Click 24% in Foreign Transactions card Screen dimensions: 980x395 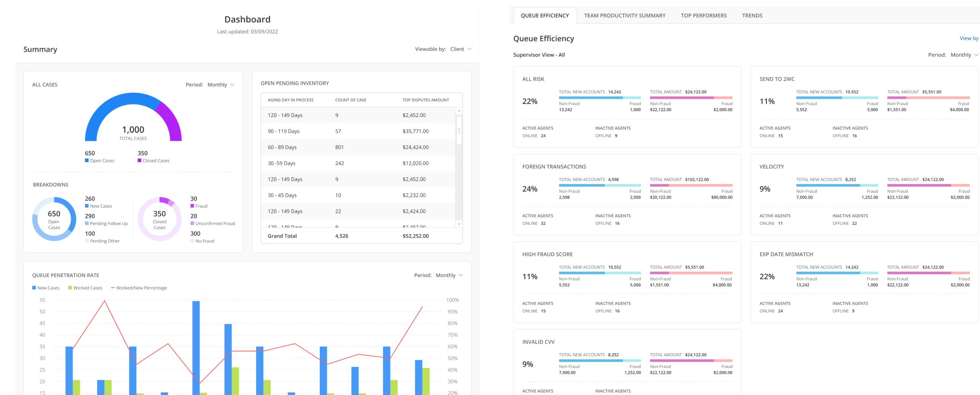(x=530, y=189)
